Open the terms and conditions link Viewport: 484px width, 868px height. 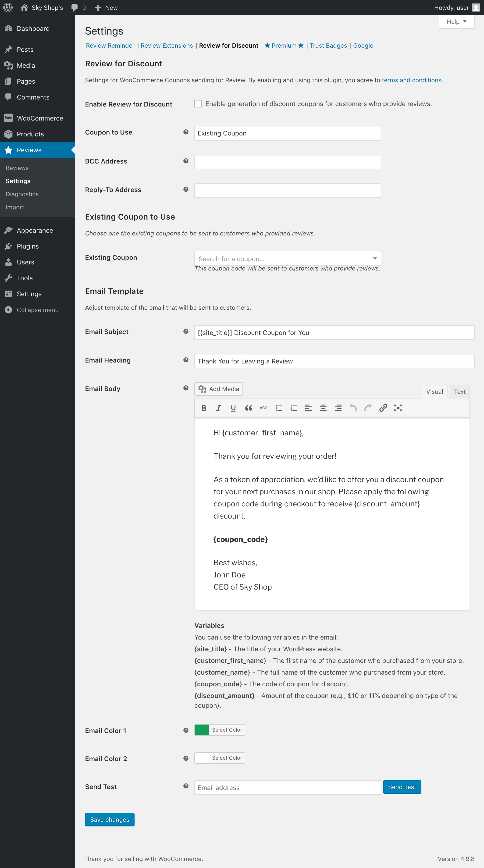pyautogui.click(x=411, y=80)
